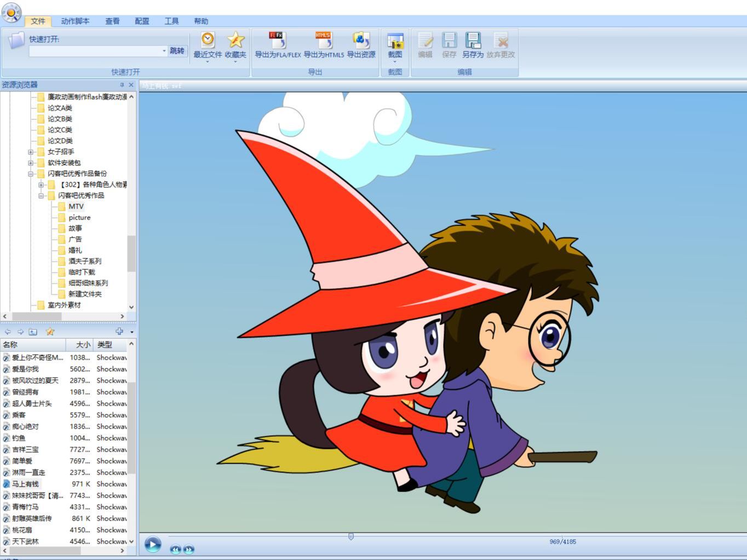Expand the 女子招手 folder node
Viewport: 747px width, 560px height.
click(31, 152)
